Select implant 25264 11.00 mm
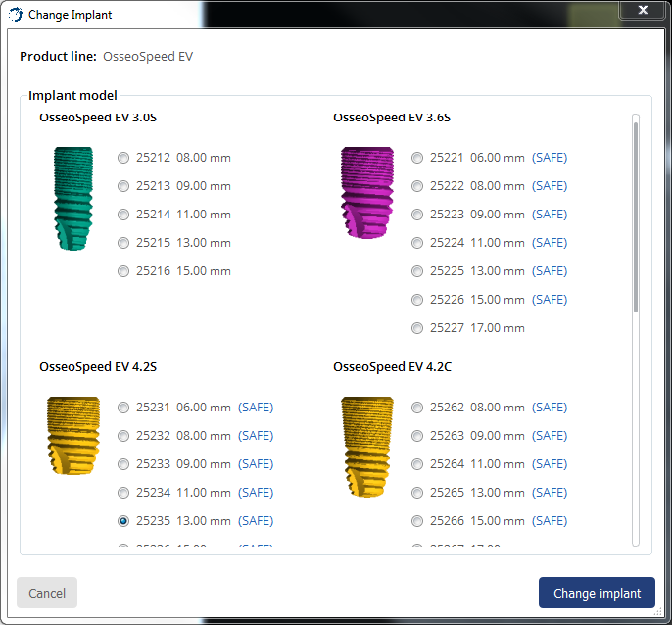 click(x=417, y=464)
